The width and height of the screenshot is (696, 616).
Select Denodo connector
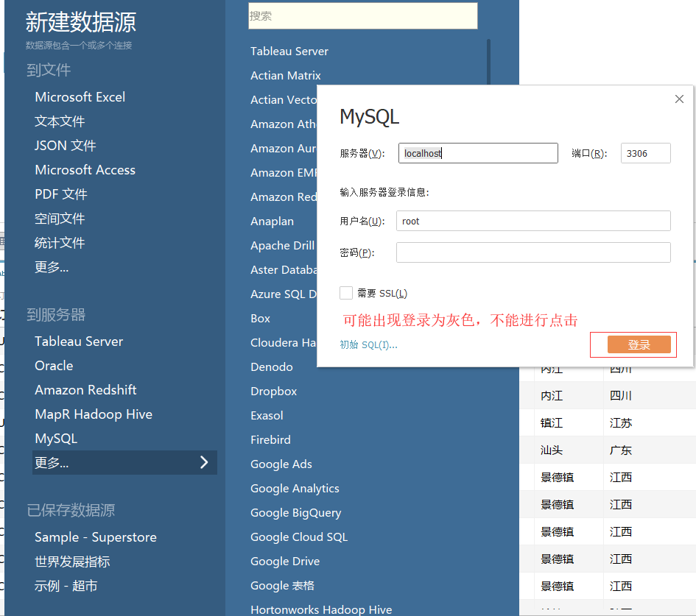(271, 367)
